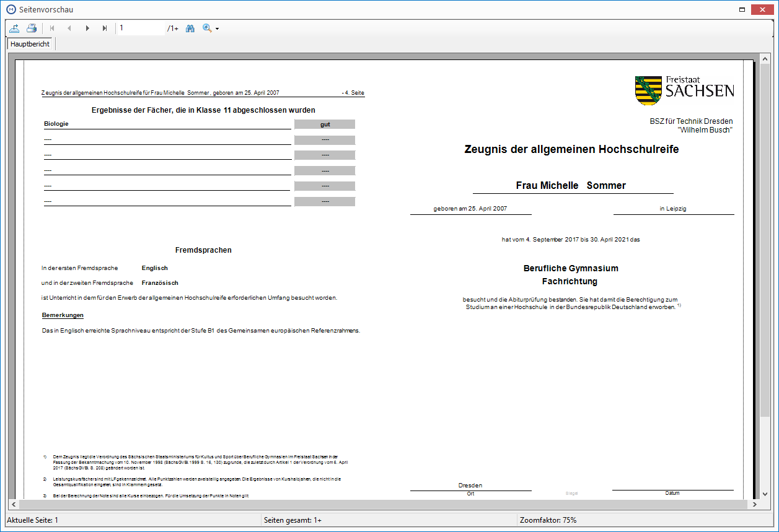
Task: Click 'BSZ für Technik Dresden' school name
Action: 691,121
